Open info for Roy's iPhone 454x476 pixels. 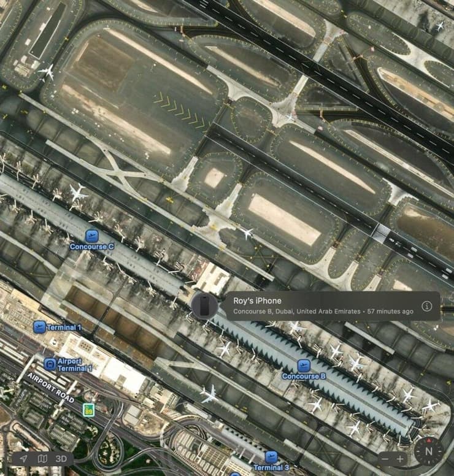427,305
